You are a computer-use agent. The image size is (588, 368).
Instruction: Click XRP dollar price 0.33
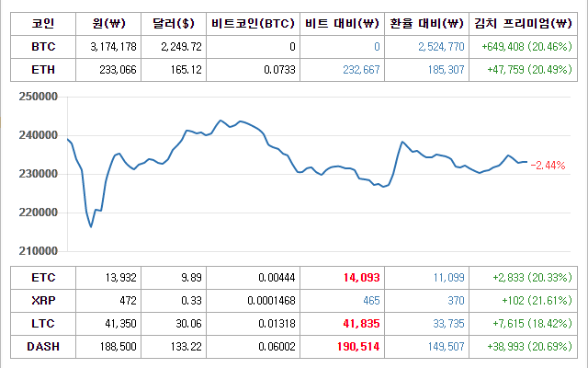(x=191, y=301)
